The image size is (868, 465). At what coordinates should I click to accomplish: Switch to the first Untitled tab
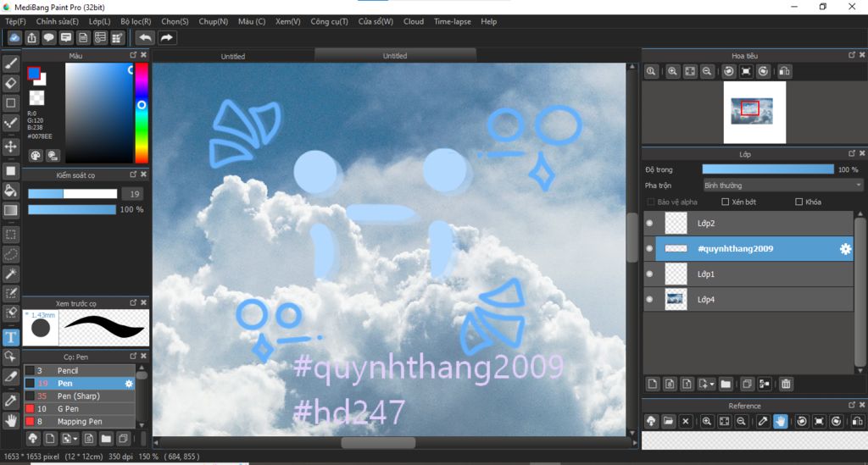[233, 56]
